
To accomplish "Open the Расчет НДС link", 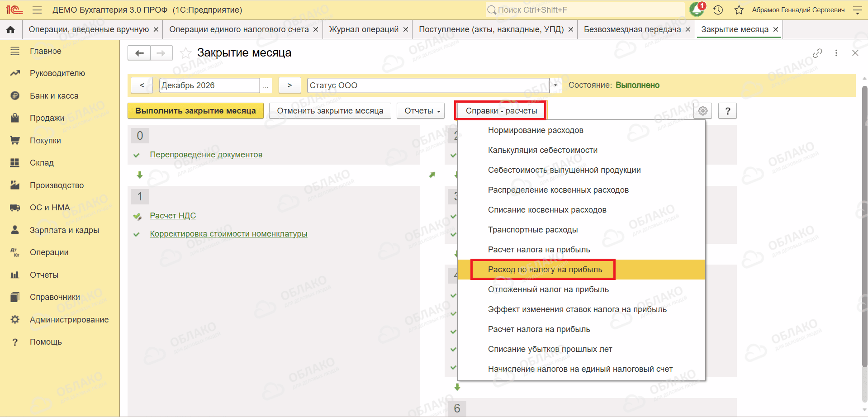I will 173,216.
